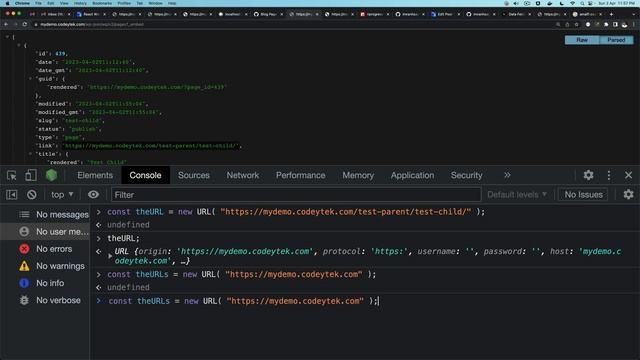Screen dimensions: 640x360
Task: Open the Chrome three-dot menu
Action: 634,24
